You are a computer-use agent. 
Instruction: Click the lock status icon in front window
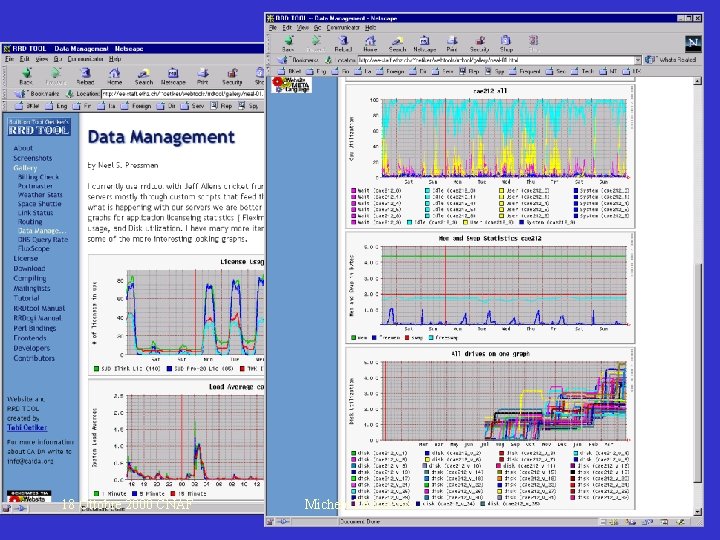tap(270, 522)
